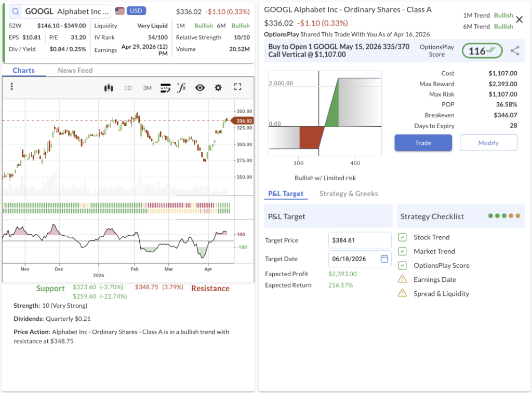The height and width of the screenshot is (393, 532).
Task: Open the chart drawing templates icon
Action: coord(166,88)
